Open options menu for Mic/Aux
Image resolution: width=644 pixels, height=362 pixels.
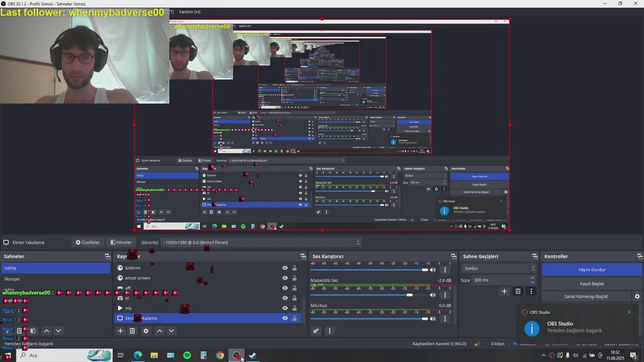pyautogui.click(x=445, y=319)
